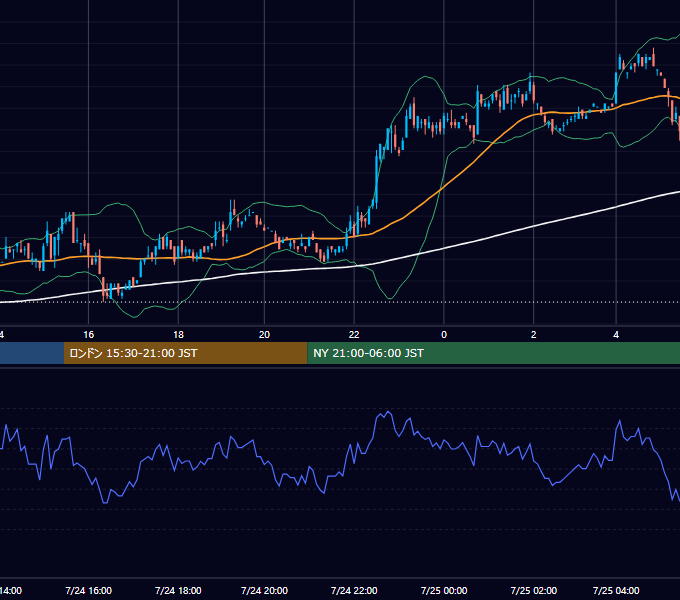Click the 7/24 20:00 time label
This screenshot has width=680, height=600.
264,590
